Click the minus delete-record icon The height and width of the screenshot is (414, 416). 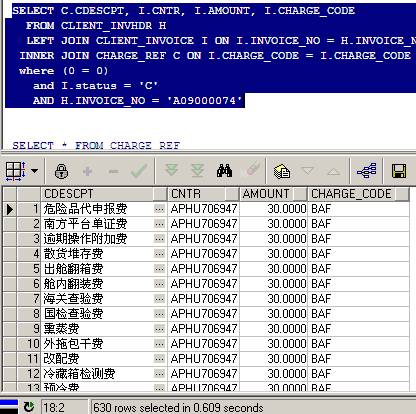pos(113,172)
